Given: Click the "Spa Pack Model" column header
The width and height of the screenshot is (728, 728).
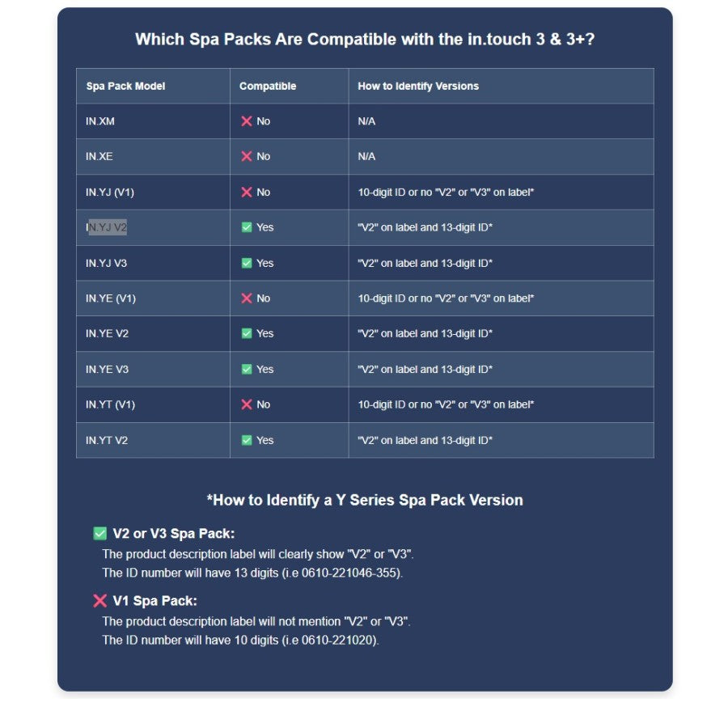Looking at the screenshot, I should click(125, 87).
